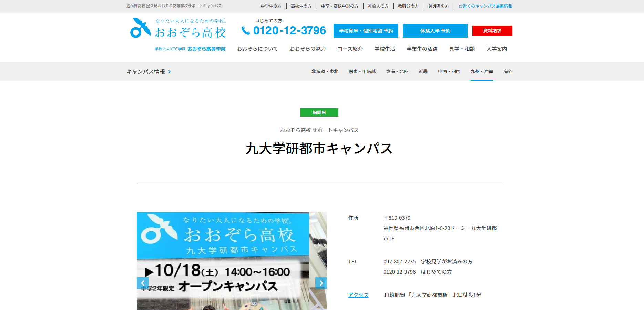Open おおぞらの魅力 menu
Viewport: 644px width, 310px height.
tap(308, 49)
